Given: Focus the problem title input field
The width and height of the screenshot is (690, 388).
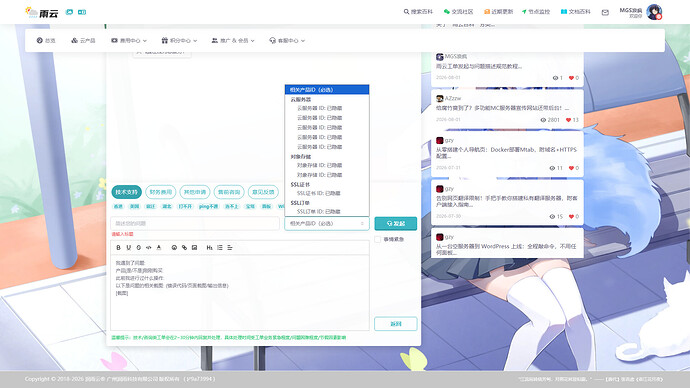Looking at the screenshot, I should 195,223.
